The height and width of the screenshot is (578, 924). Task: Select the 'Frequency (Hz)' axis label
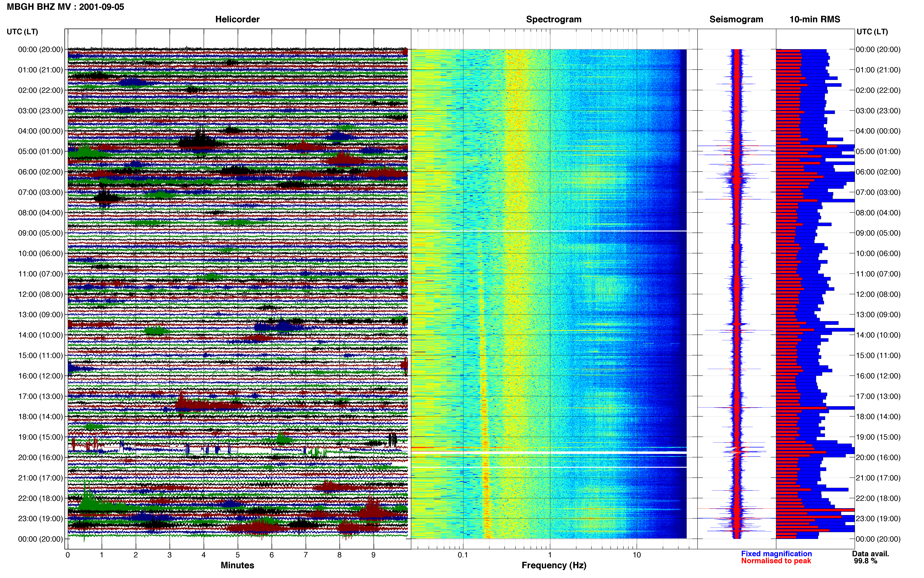(x=554, y=565)
